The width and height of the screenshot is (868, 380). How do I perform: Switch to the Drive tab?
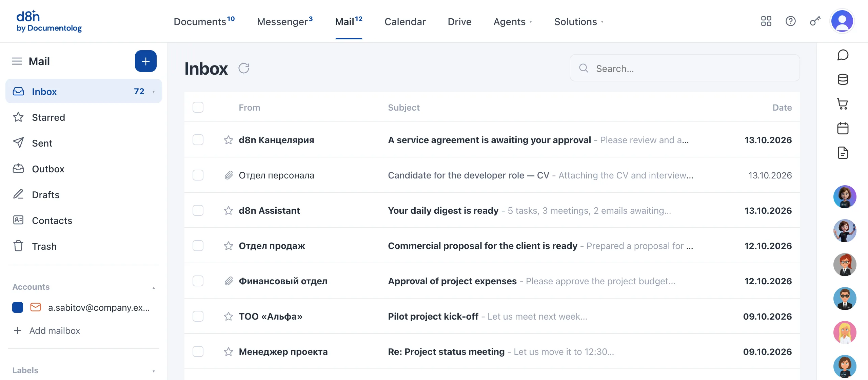coord(459,21)
